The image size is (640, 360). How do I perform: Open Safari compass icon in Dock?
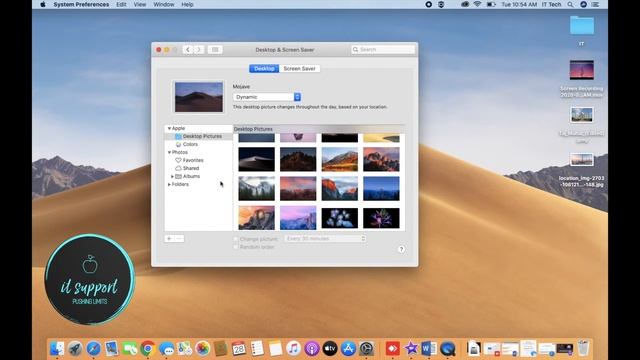click(93, 349)
